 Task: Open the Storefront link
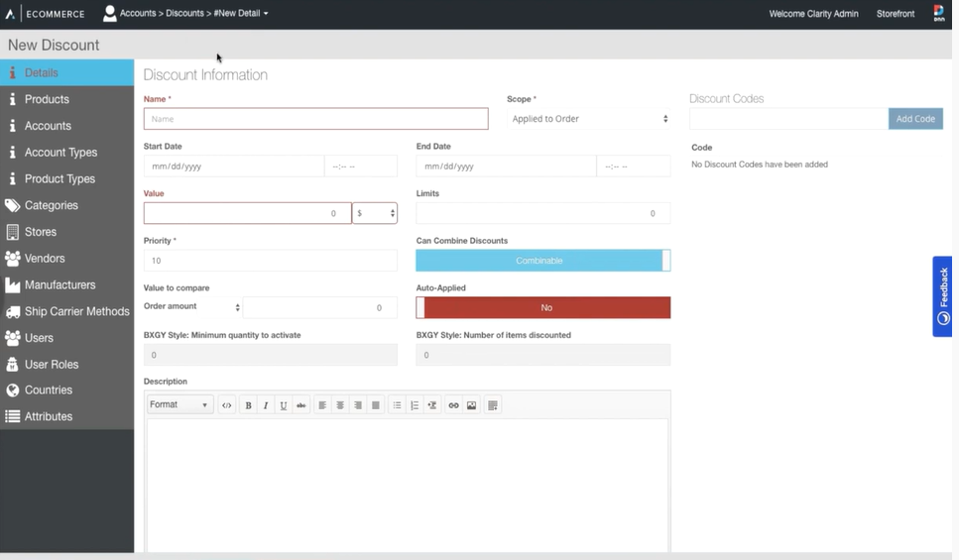(896, 14)
